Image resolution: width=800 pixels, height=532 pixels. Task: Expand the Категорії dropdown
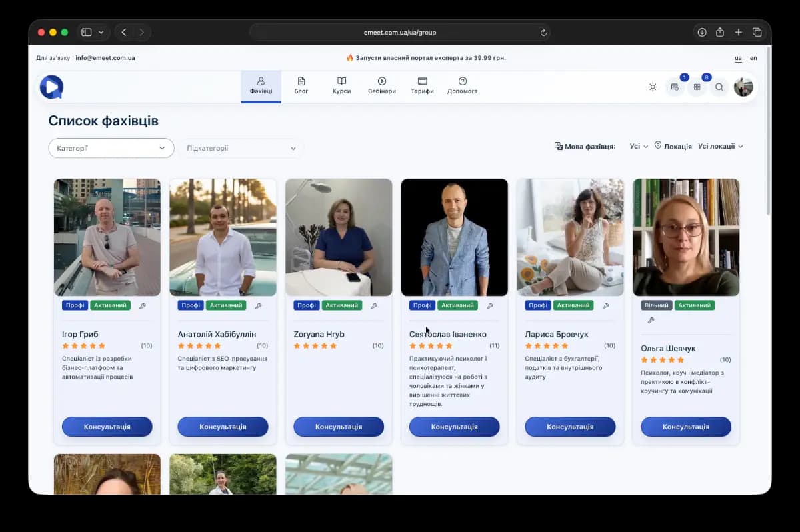[111, 147]
